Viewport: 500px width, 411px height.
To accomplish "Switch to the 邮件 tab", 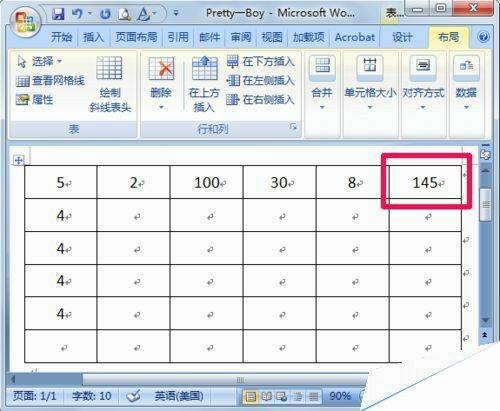I will [x=209, y=37].
